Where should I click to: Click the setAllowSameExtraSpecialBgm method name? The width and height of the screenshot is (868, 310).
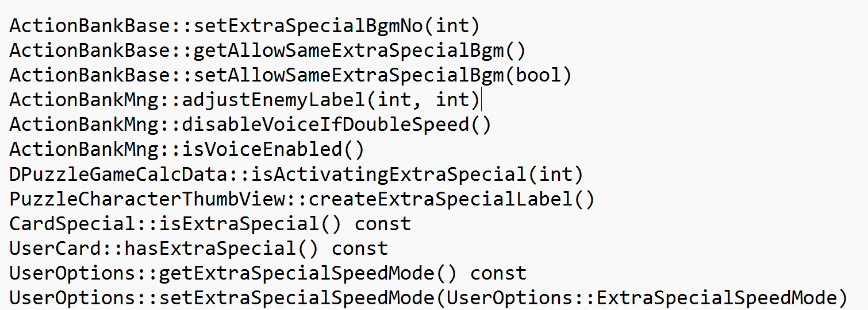[347, 75]
